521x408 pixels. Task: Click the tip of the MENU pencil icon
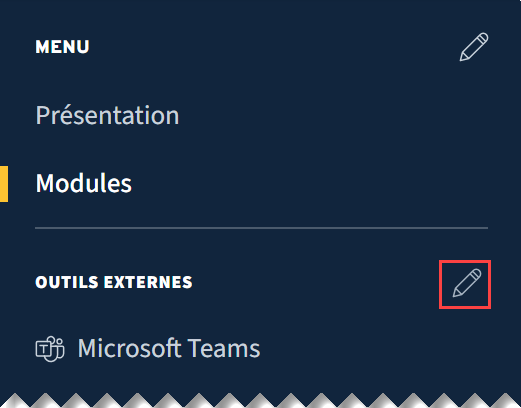click(x=463, y=58)
